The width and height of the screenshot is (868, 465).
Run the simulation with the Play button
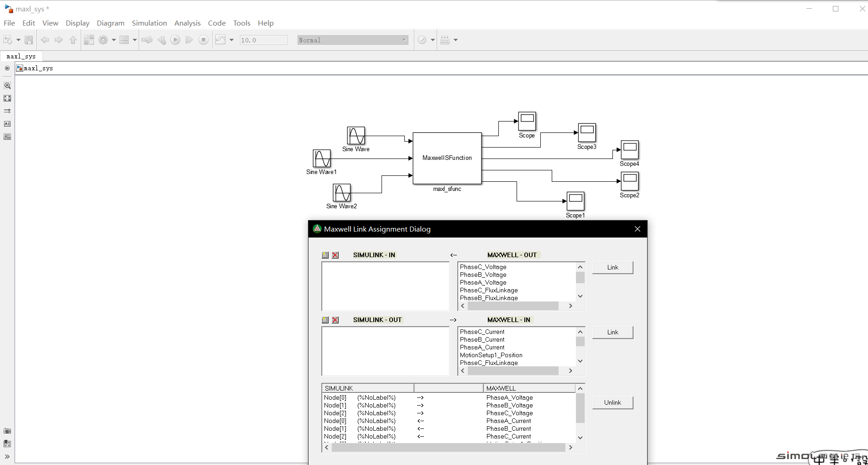(x=175, y=40)
